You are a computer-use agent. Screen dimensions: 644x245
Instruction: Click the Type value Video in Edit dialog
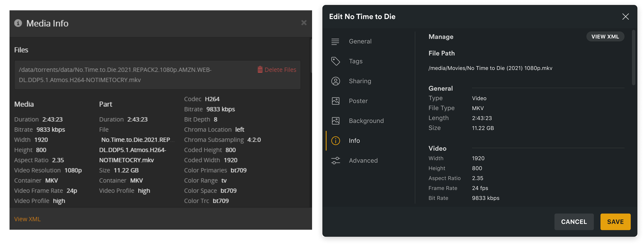pos(479,98)
